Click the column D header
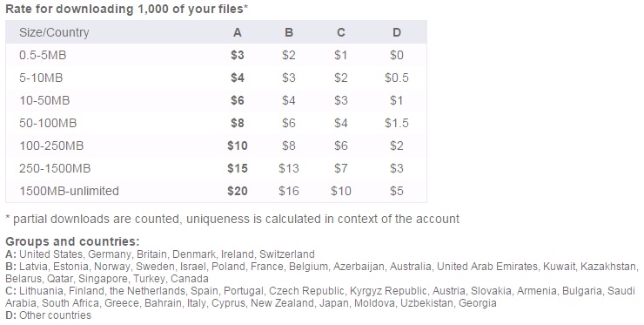644x325 pixels. point(397,32)
